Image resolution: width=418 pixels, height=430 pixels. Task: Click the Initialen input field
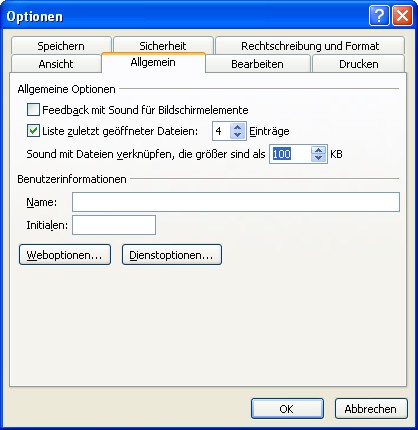[x=114, y=225]
